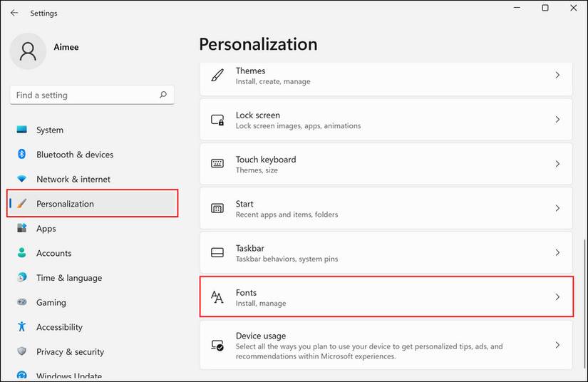Click the Taskbar row icon
Viewport: 588px width, 382px height.
click(x=217, y=252)
